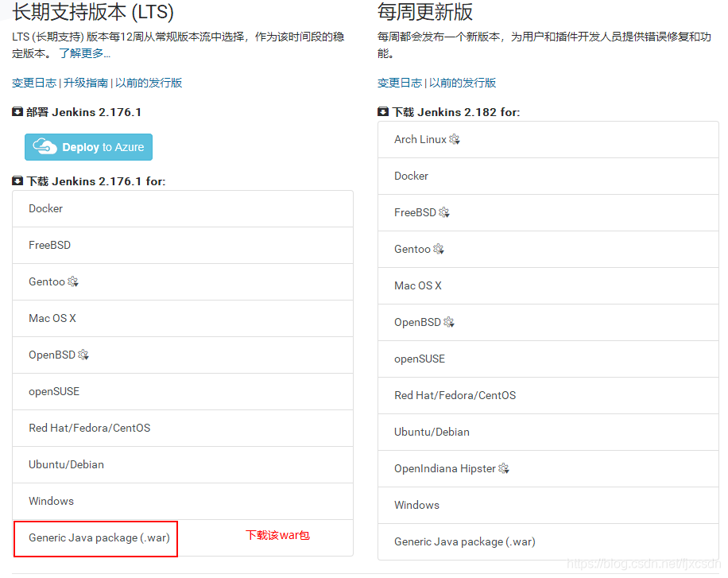This screenshot has height=578, width=728.
Task: Click gear icon beside weekly Gentoo
Action: click(x=439, y=249)
